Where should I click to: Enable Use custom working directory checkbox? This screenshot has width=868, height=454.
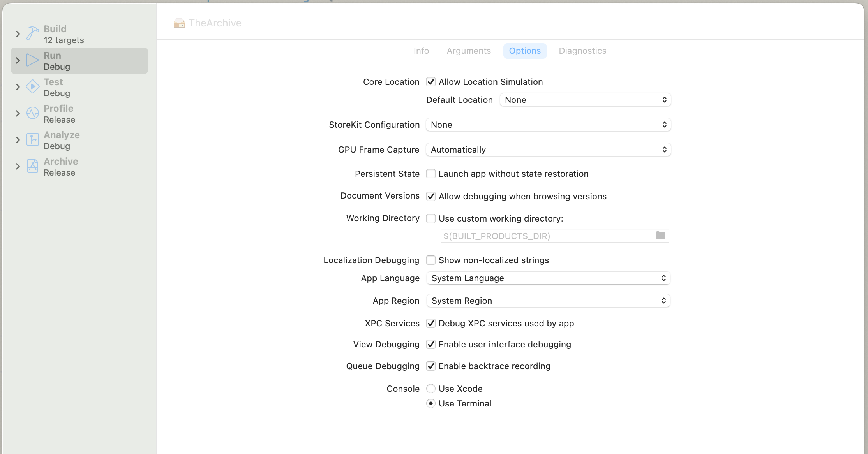pyautogui.click(x=431, y=218)
